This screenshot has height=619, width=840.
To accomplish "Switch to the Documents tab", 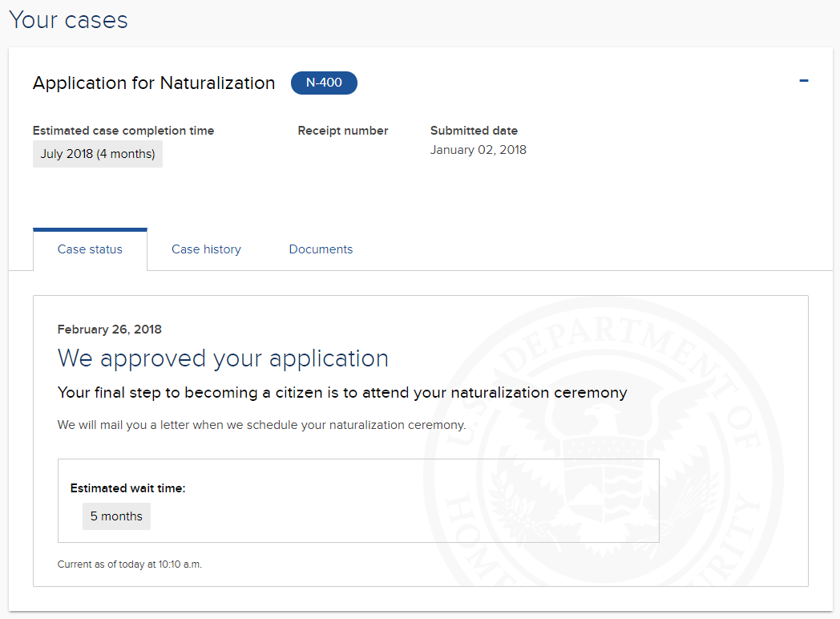I will point(321,249).
